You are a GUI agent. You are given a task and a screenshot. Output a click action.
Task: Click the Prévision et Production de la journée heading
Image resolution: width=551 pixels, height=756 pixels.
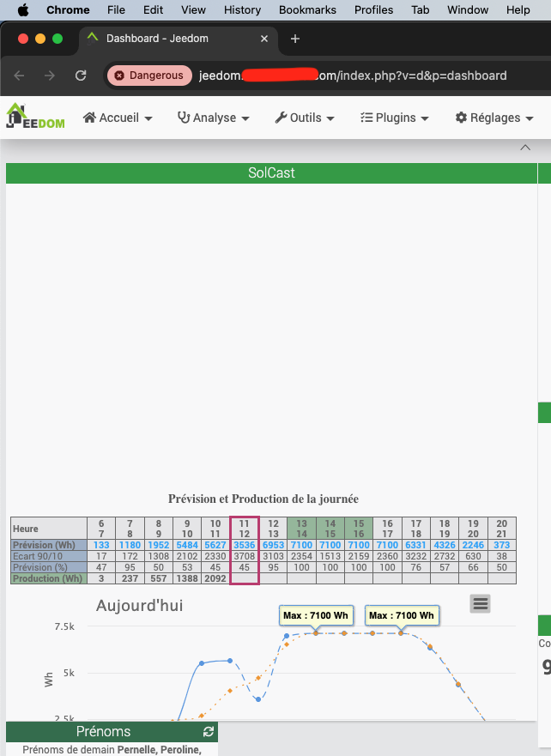[x=263, y=499]
